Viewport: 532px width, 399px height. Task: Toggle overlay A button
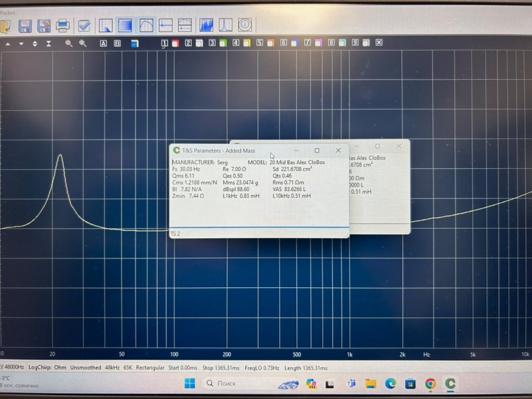[103, 43]
